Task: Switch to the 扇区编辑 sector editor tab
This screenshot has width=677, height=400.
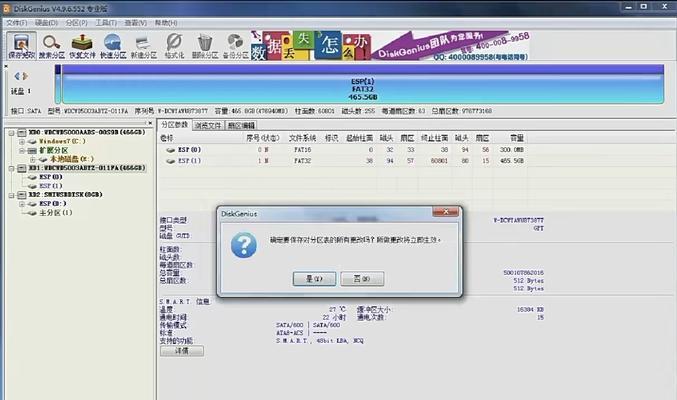Action: [x=241, y=126]
